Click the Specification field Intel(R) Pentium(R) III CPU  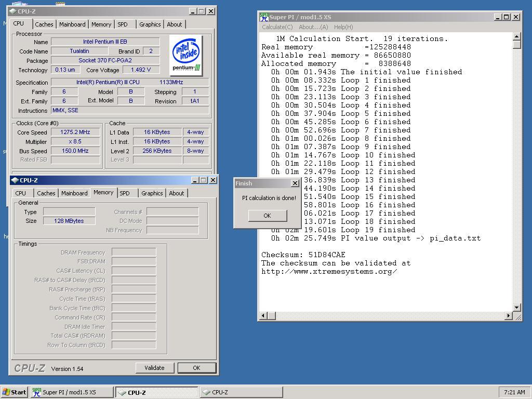tap(130, 82)
